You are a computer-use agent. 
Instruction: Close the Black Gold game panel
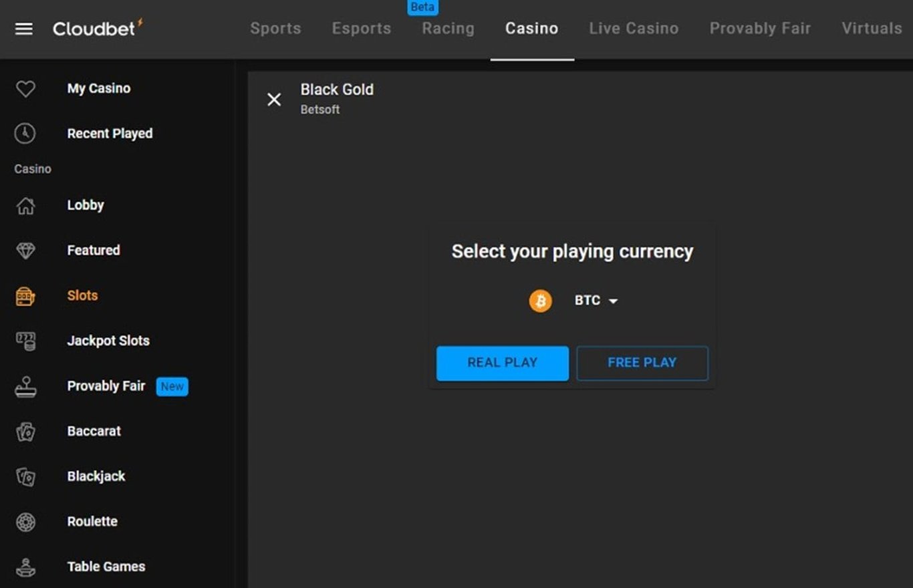click(274, 100)
